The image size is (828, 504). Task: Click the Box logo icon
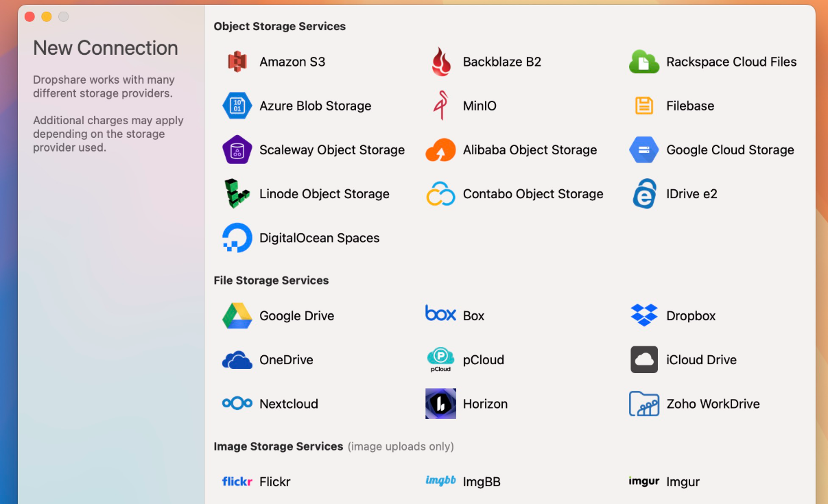[440, 313]
